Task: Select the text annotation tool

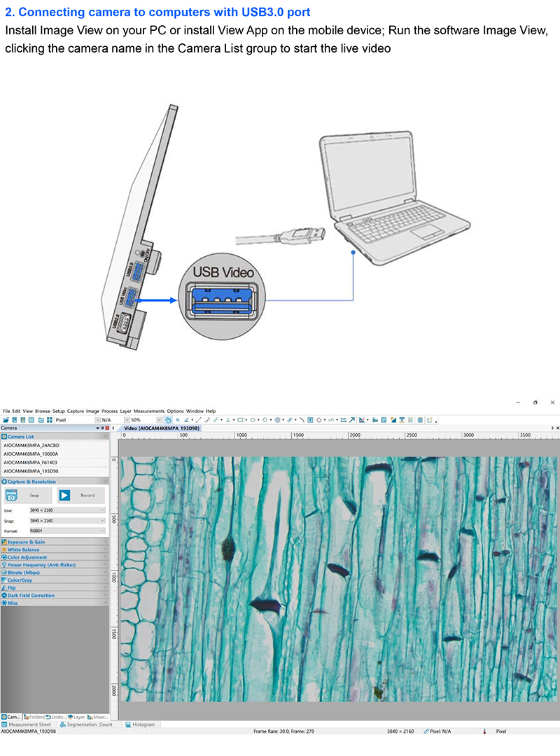Action: [x=310, y=420]
